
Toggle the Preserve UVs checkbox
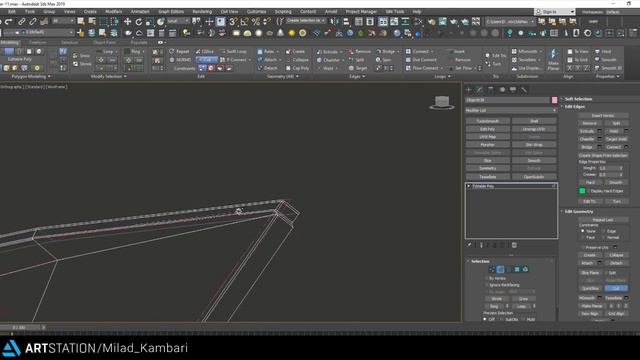tap(583, 247)
